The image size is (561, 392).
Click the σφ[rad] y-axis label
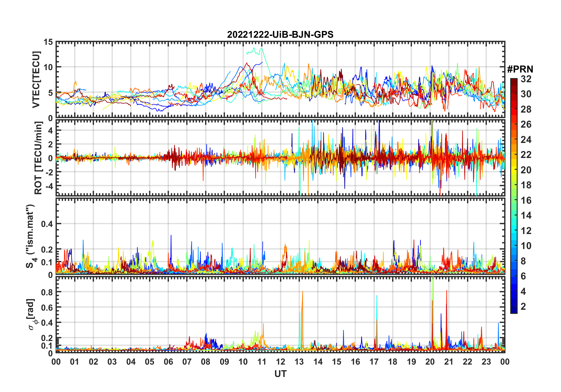pyautogui.click(x=32, y=314)
